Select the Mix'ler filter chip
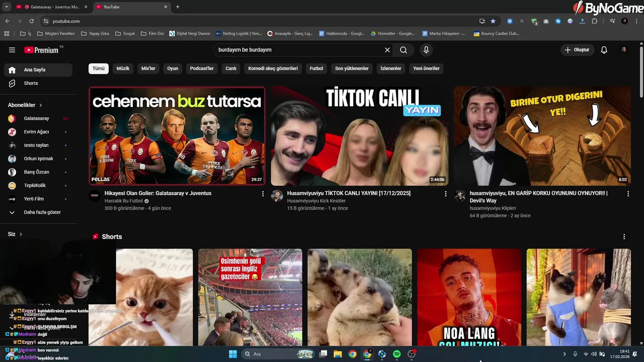The width and height of the screenshot is (644, 362). (148, 68)
